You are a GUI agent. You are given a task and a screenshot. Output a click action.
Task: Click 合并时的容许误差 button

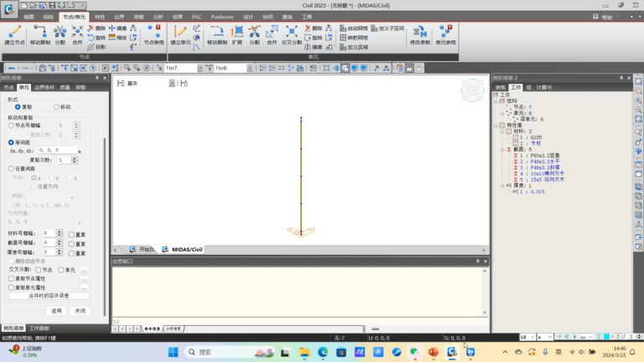(49, 296)
